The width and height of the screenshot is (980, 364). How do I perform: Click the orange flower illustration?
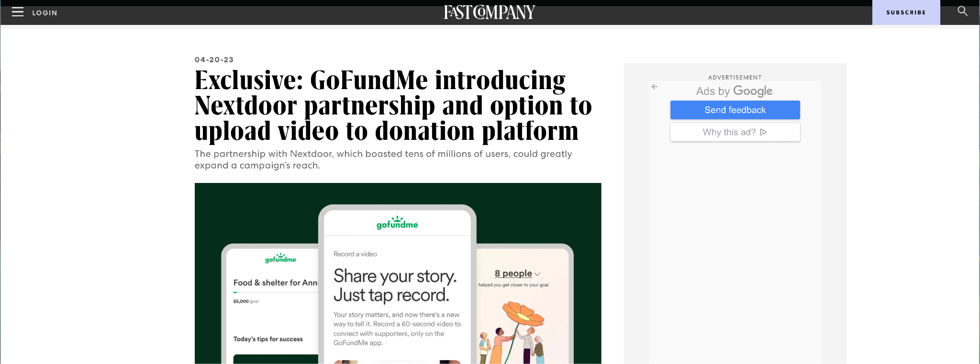[523, 313]
